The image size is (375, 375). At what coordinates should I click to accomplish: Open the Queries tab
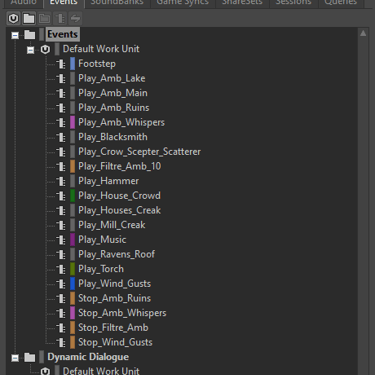341,3
